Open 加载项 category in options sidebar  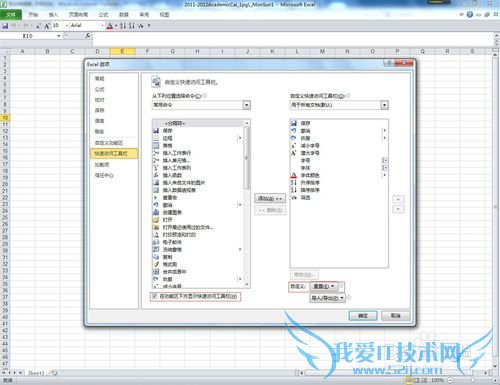pyautogui.click(x=114, y=165)
